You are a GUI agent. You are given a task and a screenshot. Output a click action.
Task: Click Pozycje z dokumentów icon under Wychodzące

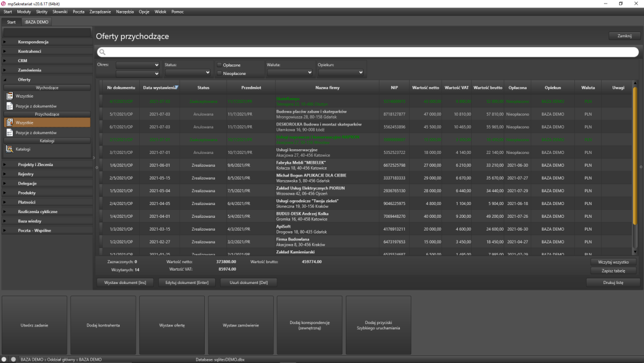[9, 106]
